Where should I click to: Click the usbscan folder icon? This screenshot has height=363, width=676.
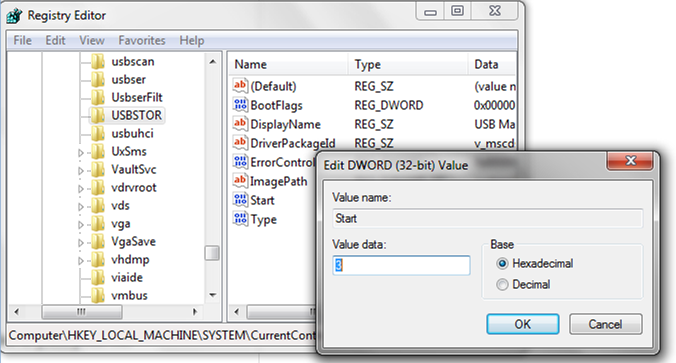[x=98, y=62]
